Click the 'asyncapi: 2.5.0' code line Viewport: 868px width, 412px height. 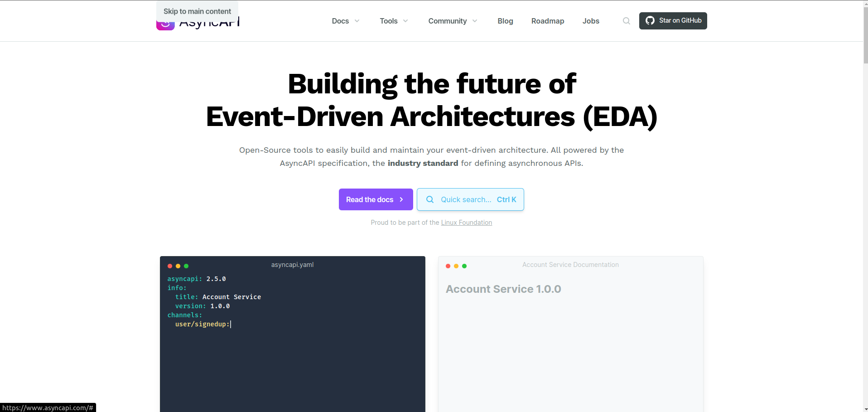click(x=197, y=279)
